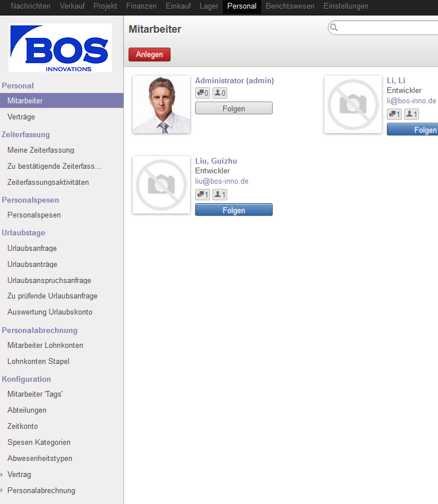Open the Li, Li employee name
The height and width of the screenshot is (504, 438).
(396, 81)
